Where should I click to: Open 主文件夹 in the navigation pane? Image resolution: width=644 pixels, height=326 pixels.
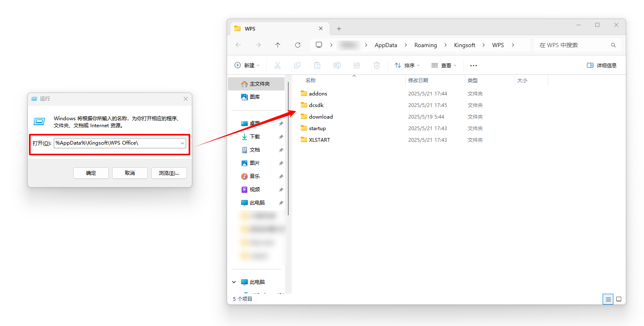pos(256,84)
